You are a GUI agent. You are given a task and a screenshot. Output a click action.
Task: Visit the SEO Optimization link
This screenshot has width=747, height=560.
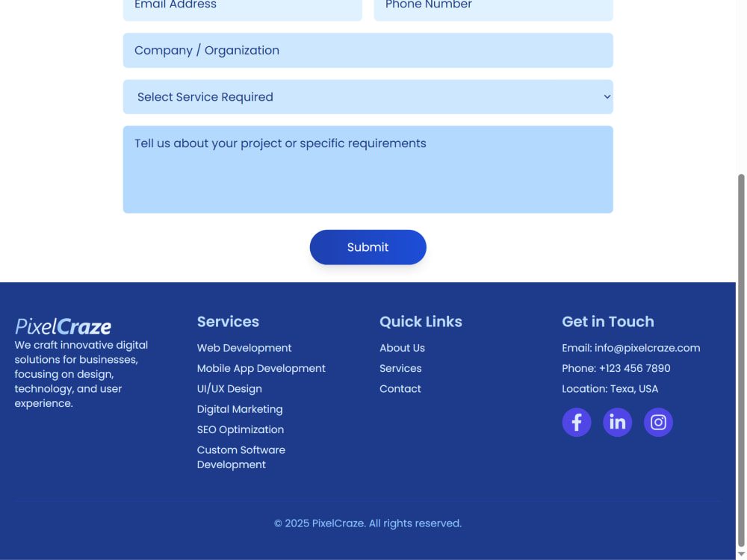pyautogui.click(x=240, y=429)
